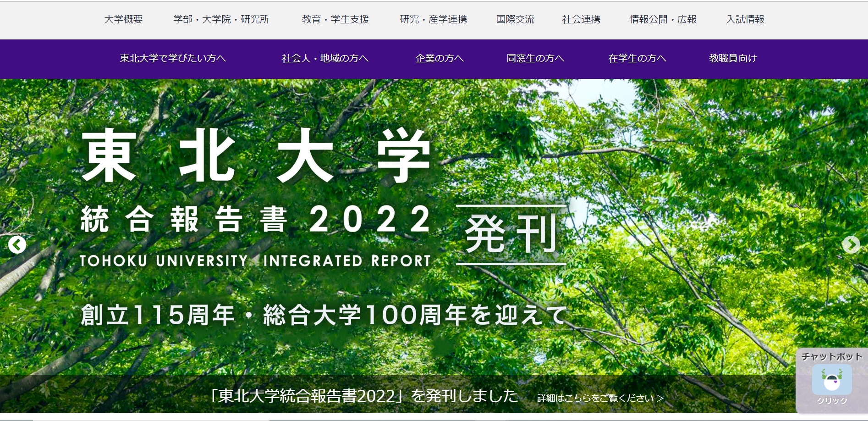Select 東北大学で学びたい方へ in the purple bar
868x421 pixels.
(173, 58)
